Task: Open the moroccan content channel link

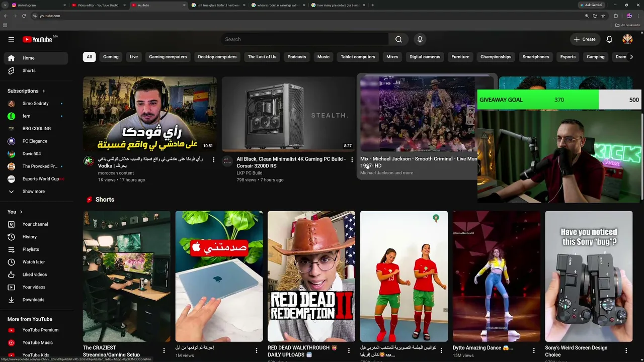Action: [116, 173]
